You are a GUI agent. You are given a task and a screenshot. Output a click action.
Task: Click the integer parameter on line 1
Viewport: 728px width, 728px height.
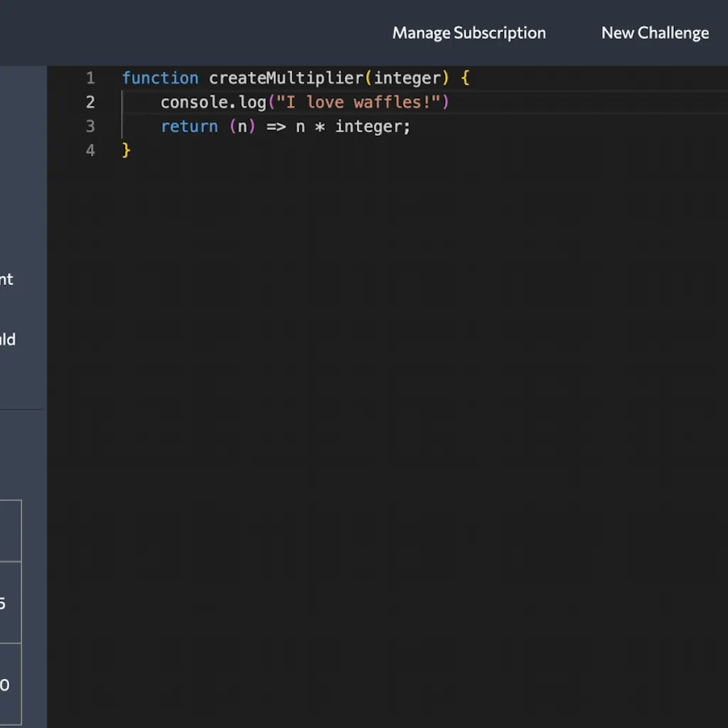pos(407,78)
